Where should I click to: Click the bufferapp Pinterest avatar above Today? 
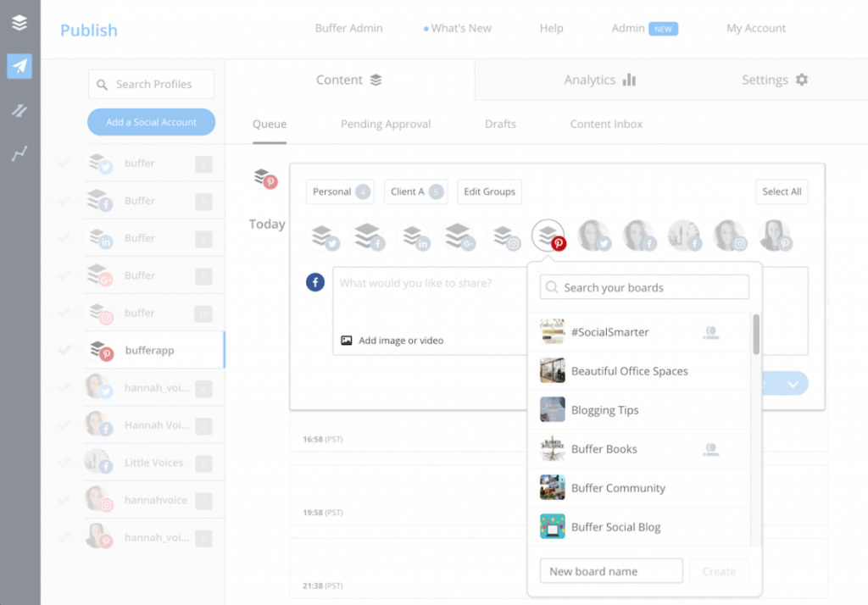265,179
